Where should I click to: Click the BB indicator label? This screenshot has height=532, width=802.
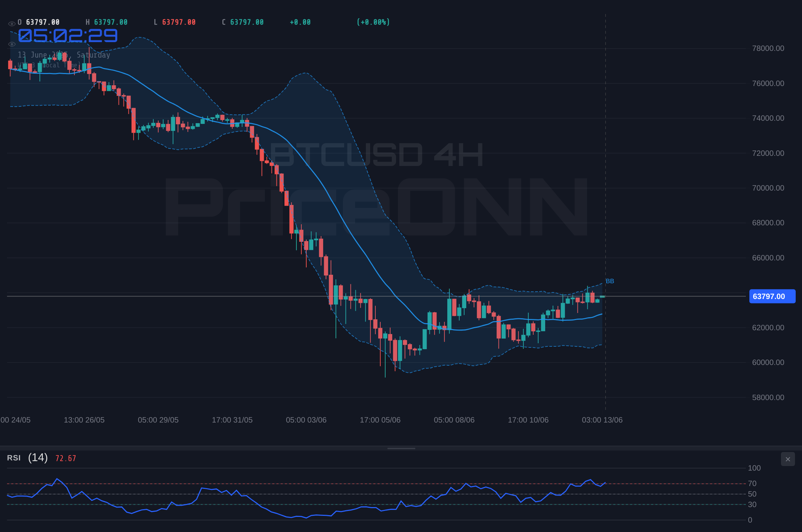610,281
